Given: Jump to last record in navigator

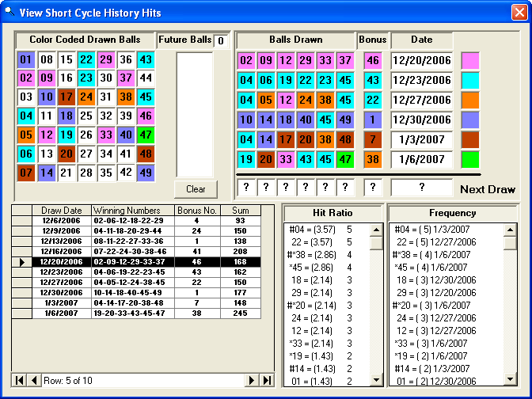Looking at the screenshot, I should pos(267,381).
